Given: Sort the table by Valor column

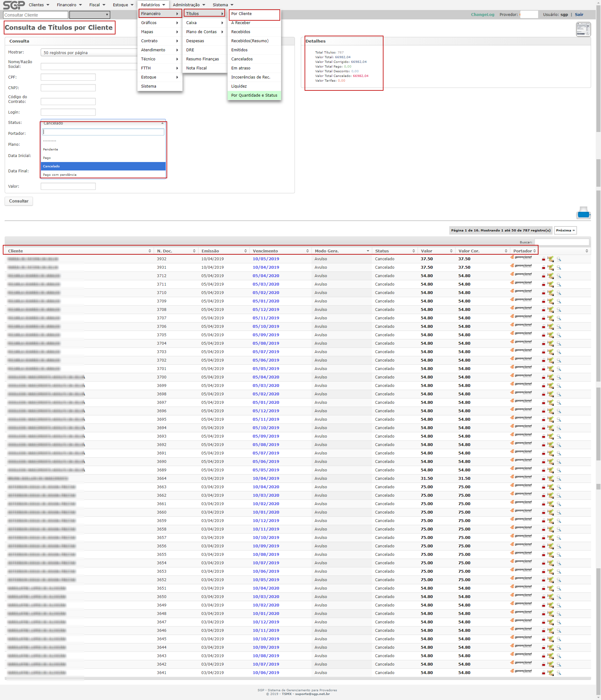Looking at the screenshot, I should [x=436, y=251].
